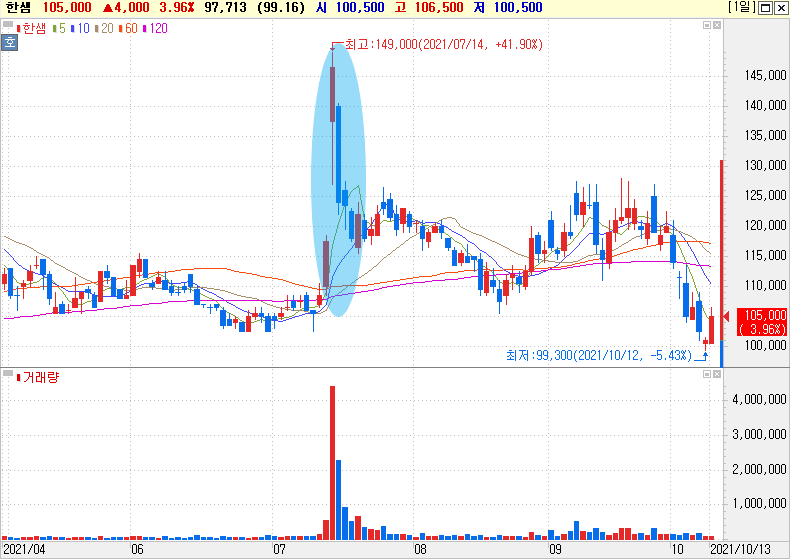
Task: Click the 135,000 price axis label
Action: pos(765,135)
